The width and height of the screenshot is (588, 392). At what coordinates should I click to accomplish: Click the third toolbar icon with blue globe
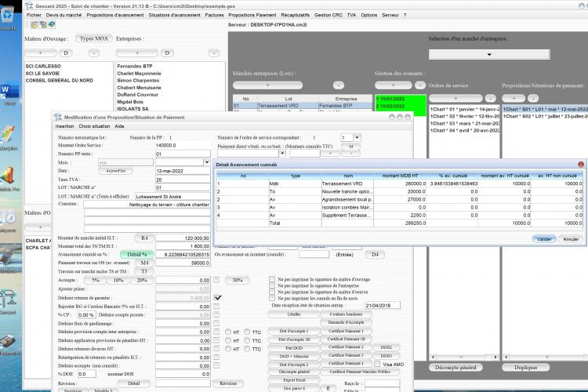(52, 25)
